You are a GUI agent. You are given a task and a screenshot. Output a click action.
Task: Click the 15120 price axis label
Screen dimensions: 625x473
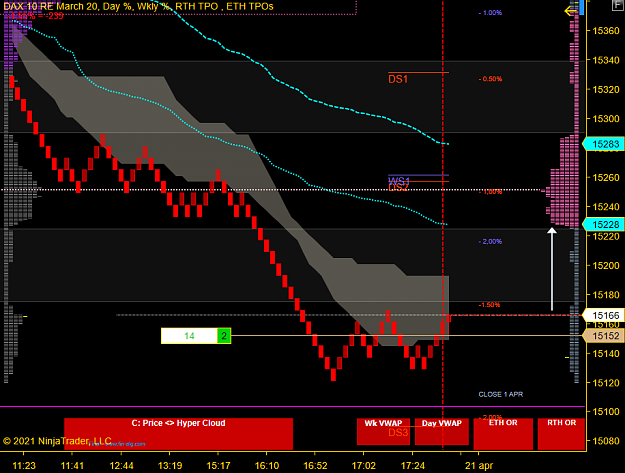[x=606, y=383]
